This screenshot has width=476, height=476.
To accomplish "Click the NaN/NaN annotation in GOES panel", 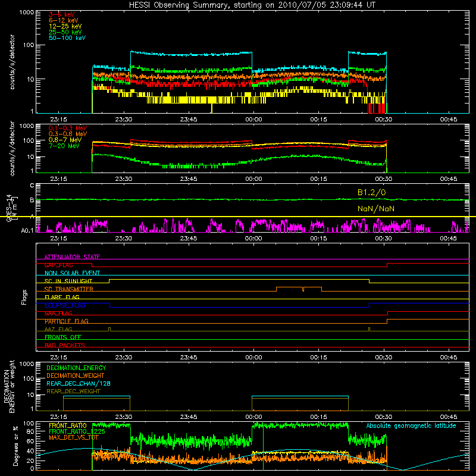I will [x=376, y=209].
